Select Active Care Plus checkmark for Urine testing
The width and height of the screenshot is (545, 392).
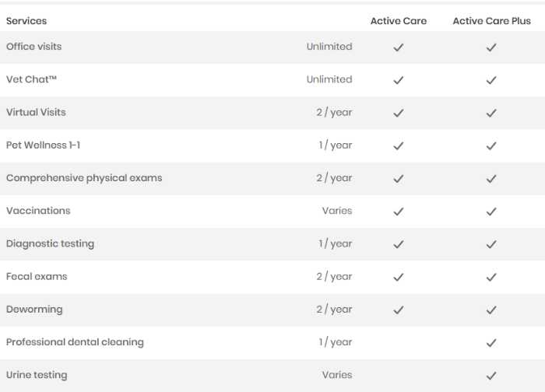pos(491,376)
